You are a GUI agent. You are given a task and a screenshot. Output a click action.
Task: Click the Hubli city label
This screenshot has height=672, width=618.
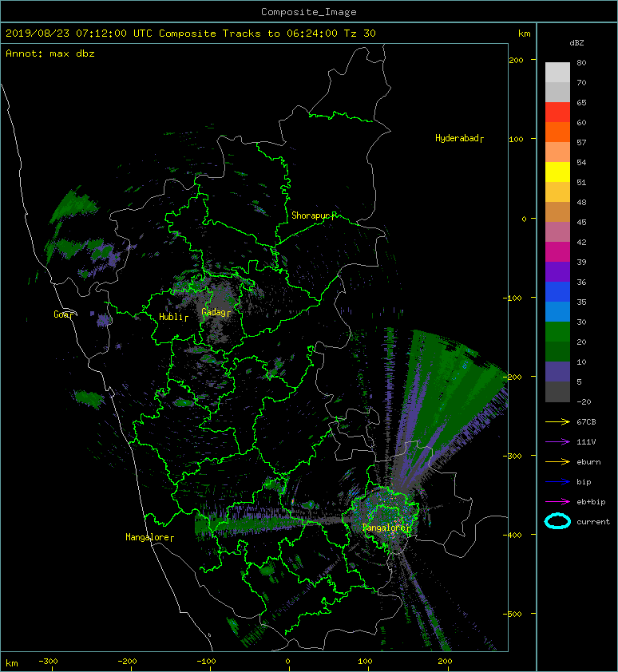(x=172, y=317)
